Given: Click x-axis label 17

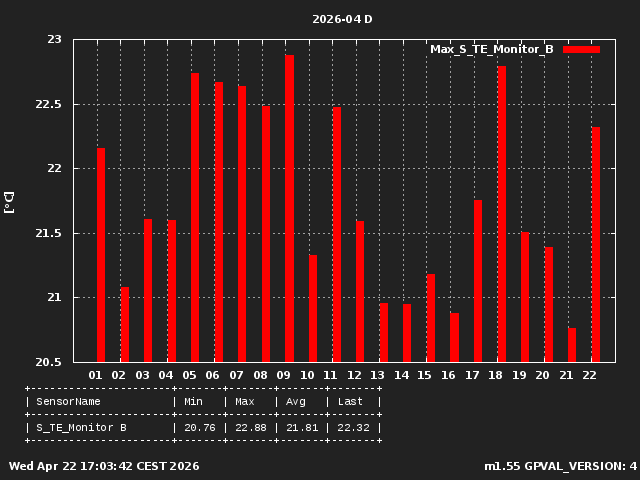Looking at the screenshot, I should 472,375.
